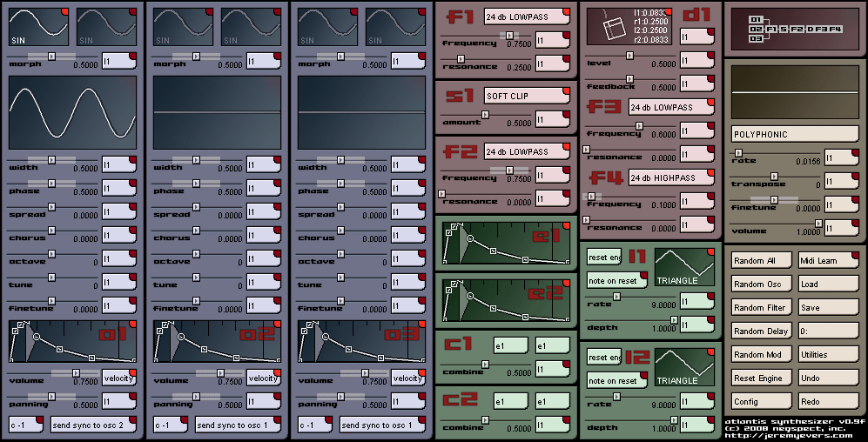The image size is (868, 442).
Task: Open oscillator 1 'c -1' note dropdown
Action: point(26,425)
